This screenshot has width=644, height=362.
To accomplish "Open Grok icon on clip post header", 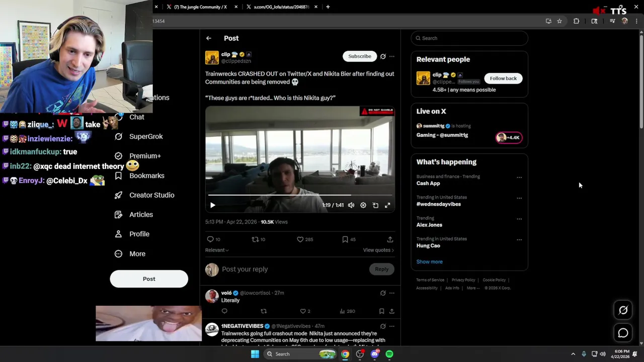I will pos(383,56).
